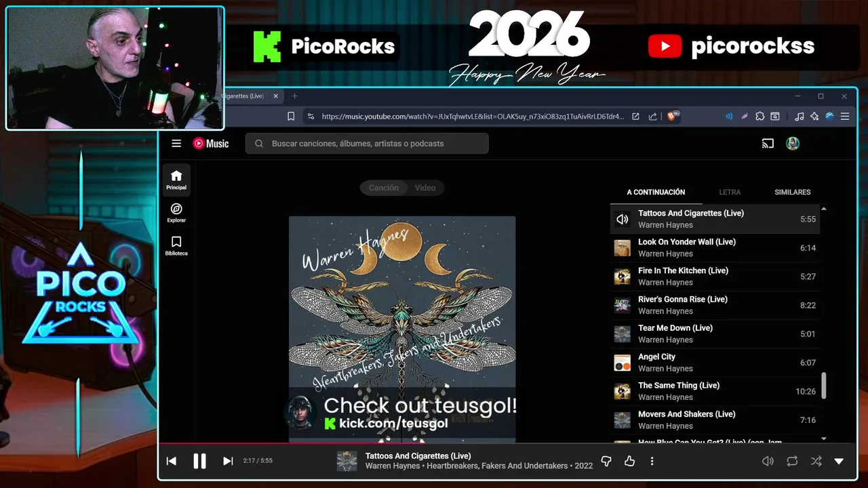Skip to next track
868x488 pixels.
click(x=228, y=461)
